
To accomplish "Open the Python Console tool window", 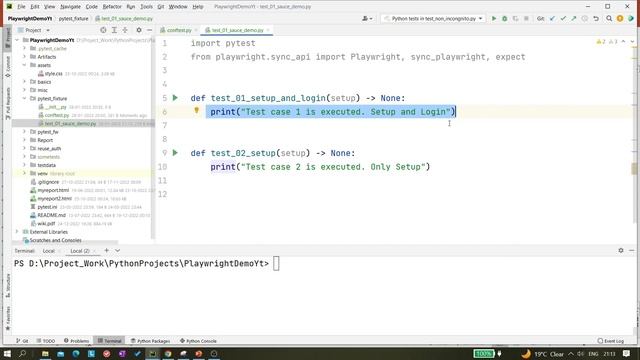I will [198, 341].
